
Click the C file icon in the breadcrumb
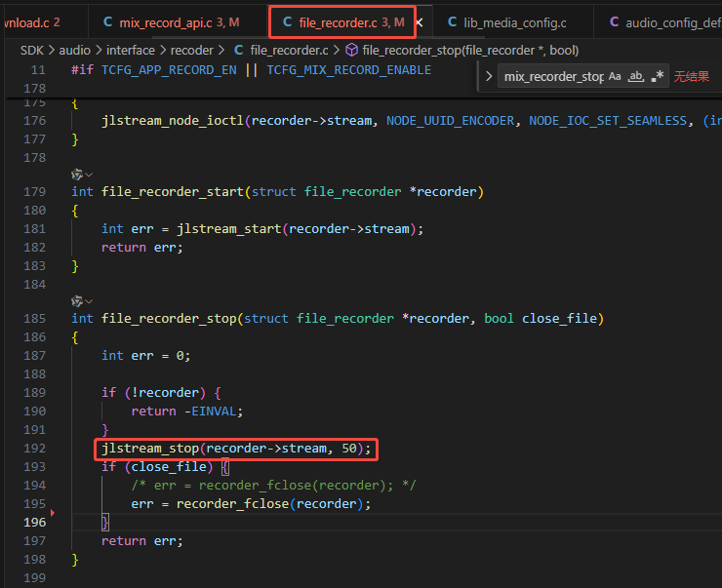[238, 50]
